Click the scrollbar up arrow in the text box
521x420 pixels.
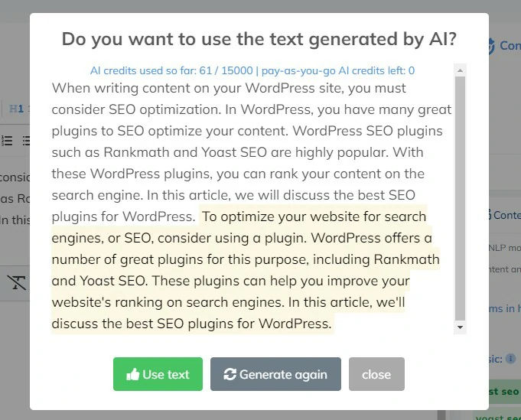[461, 70]
